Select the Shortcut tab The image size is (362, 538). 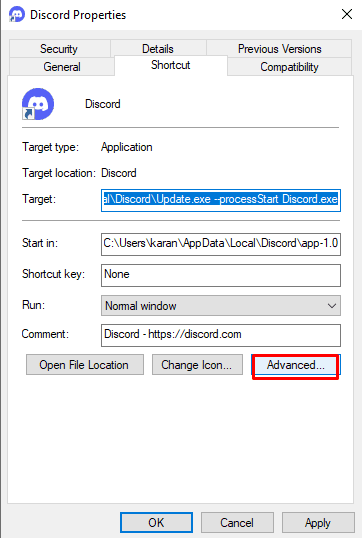171,65
